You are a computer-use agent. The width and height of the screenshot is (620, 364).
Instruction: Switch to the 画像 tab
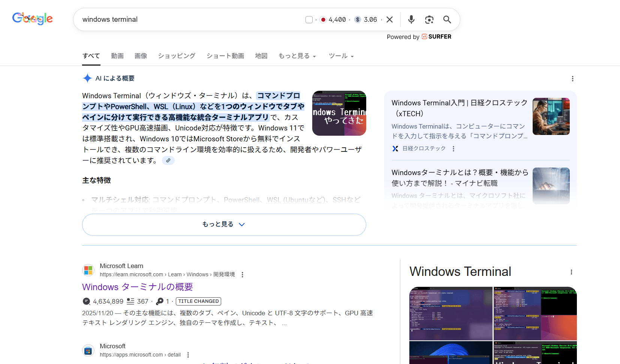pos(141,55)
